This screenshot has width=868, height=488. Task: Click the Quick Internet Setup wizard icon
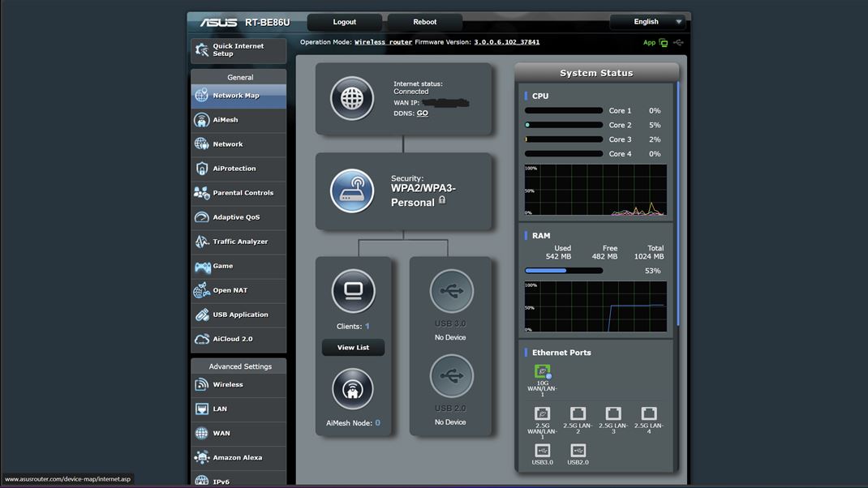pyautogui.click(x=201, y=49)
